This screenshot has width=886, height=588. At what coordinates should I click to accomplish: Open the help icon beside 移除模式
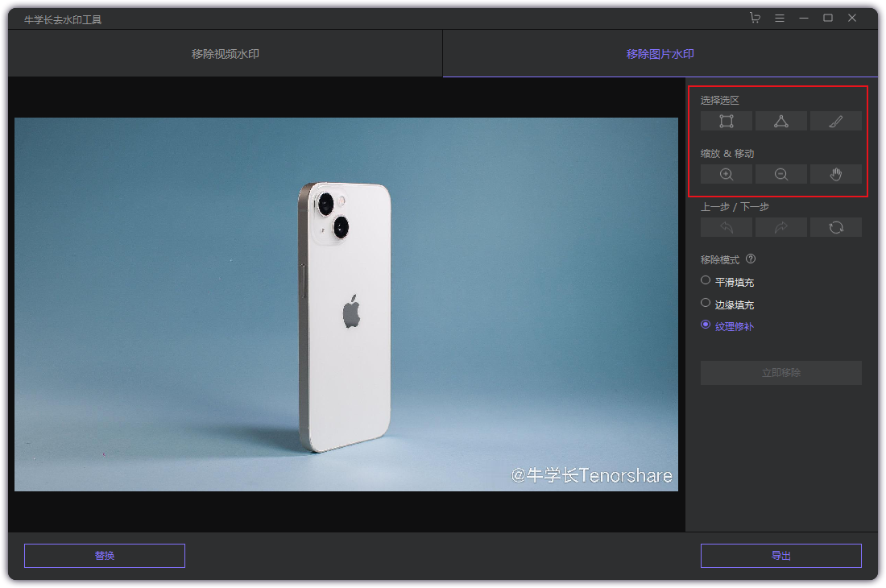coord(751,259)
